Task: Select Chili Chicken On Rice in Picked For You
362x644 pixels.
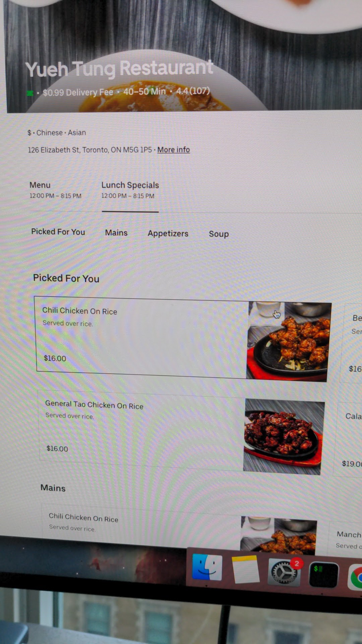Action: pyautogui.click(x=183, y=339)
